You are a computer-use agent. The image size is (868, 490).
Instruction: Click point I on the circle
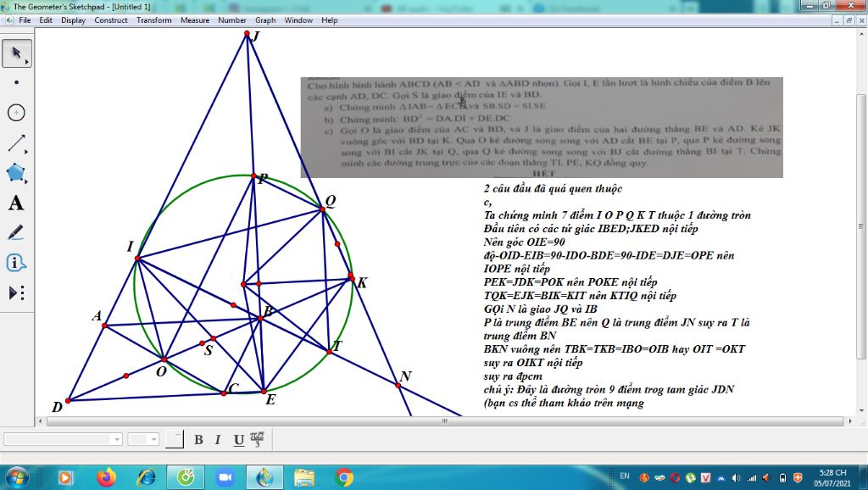coord(138,259)
